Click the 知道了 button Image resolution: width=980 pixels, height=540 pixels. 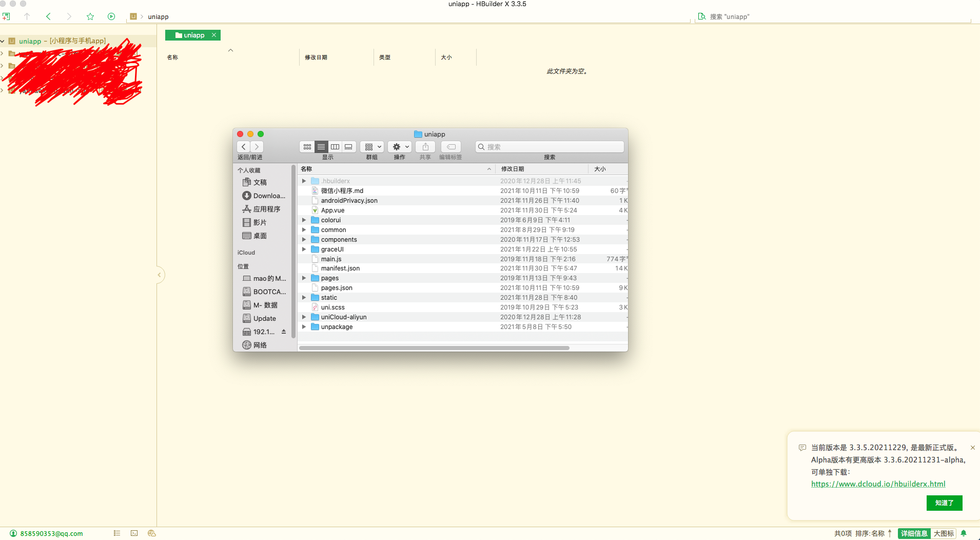(x=944, y=503)
